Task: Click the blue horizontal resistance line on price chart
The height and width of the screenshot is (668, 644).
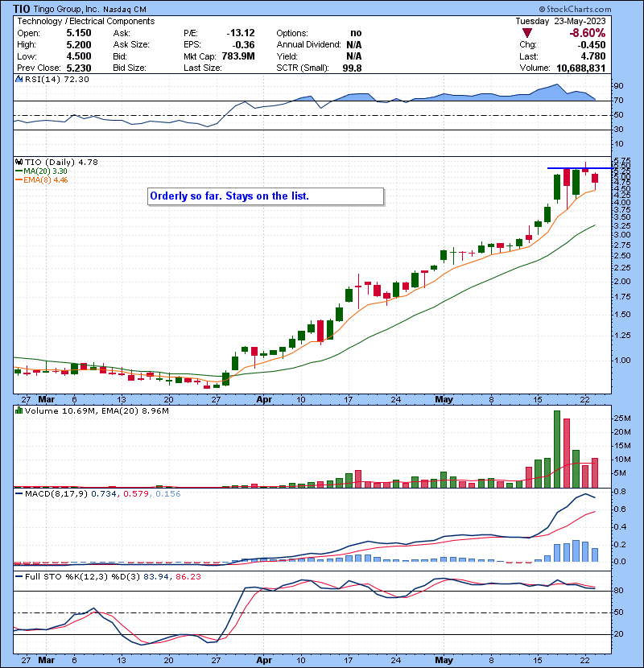Action: 580,168
